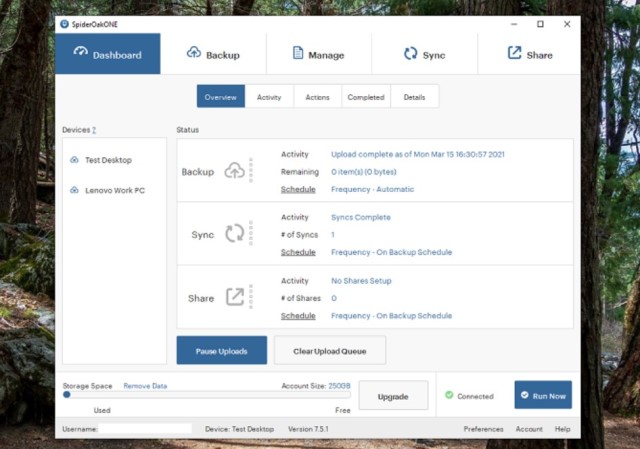Click the green Connected checkmark icon
640x449 pixels.
(449, 395)
